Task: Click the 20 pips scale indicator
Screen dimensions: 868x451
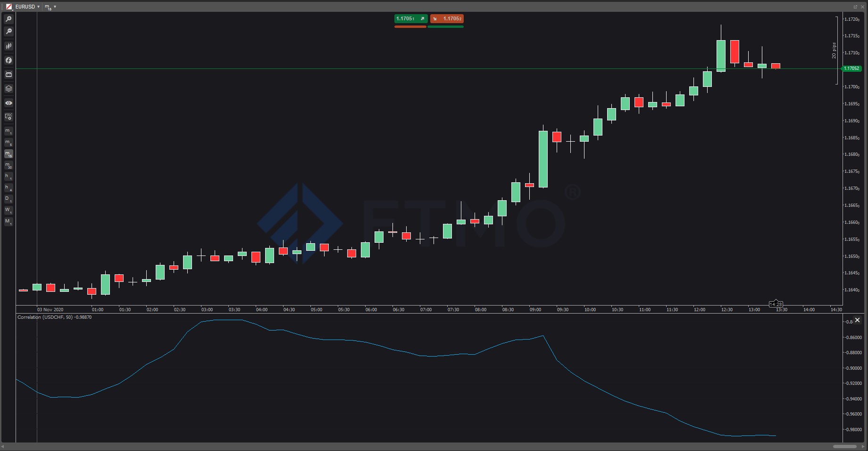Action: coord(835,51)
